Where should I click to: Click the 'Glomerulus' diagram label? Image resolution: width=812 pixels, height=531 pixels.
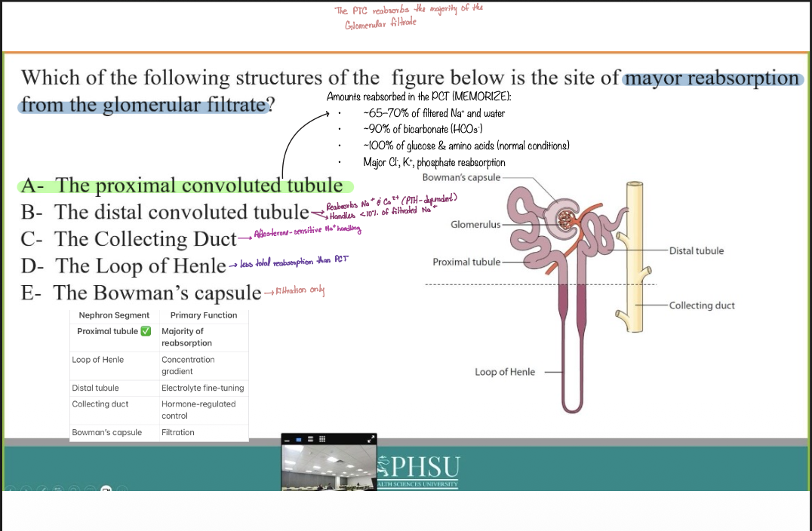(x=475, y=225)
